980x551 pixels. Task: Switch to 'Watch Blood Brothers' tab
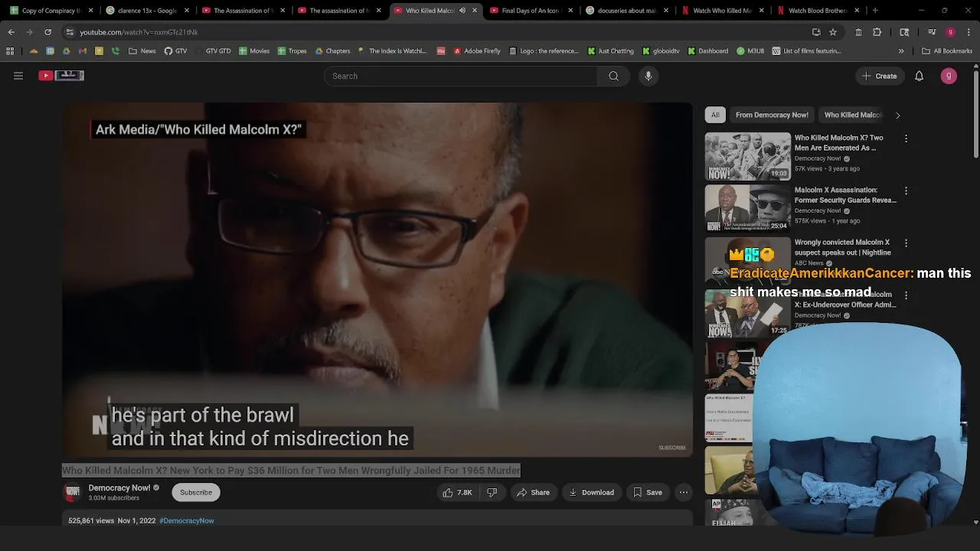(x=819, y=11)
